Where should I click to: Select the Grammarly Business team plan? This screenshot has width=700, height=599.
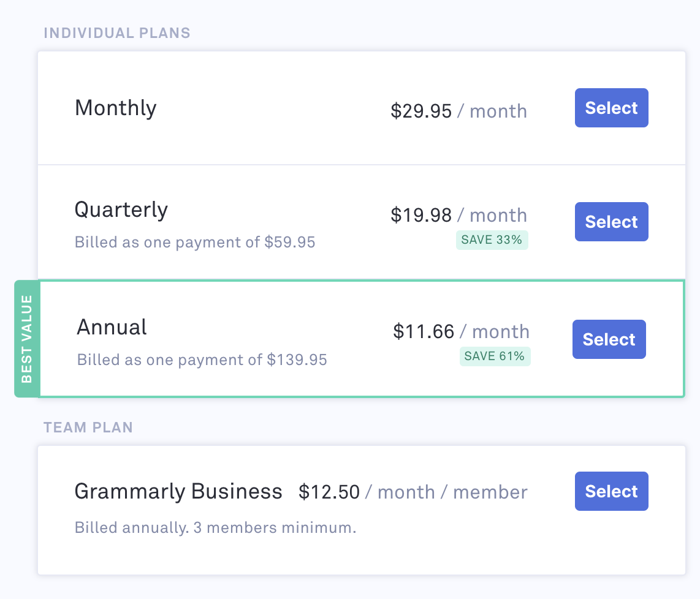point(611,491)
